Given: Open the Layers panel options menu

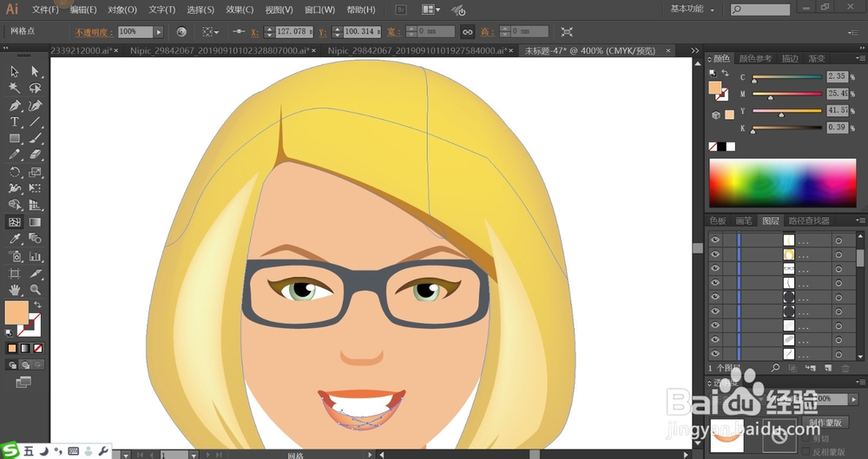Looking at the screenshot, I should click(x=860, y=220).
